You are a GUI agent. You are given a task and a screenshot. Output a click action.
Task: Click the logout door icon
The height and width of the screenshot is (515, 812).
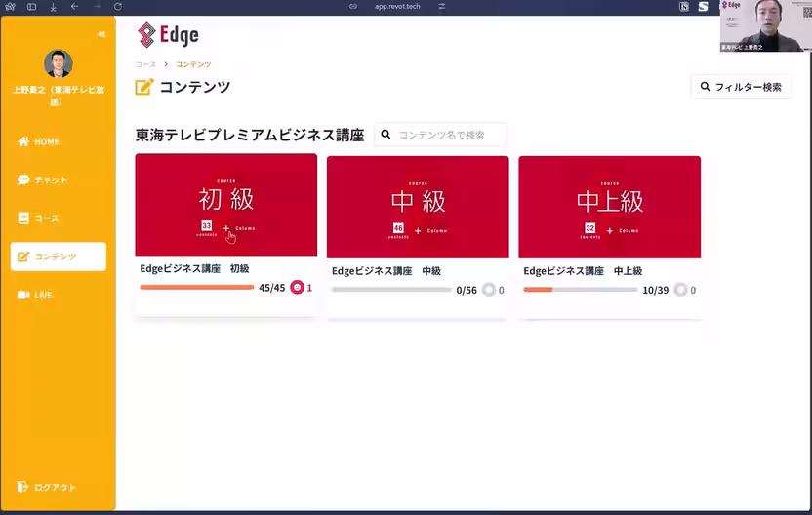tap(22, 487)
